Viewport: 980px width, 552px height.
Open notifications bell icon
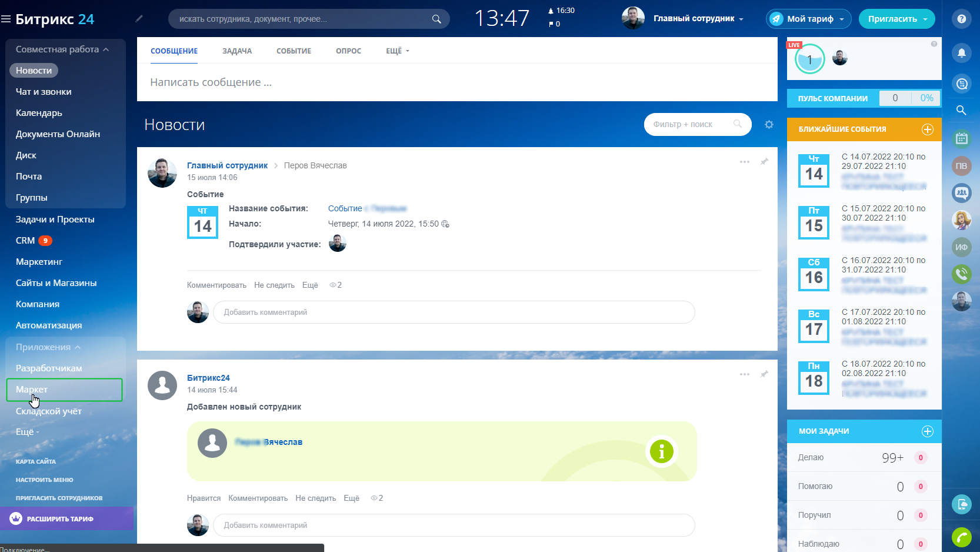pos(961,53)
